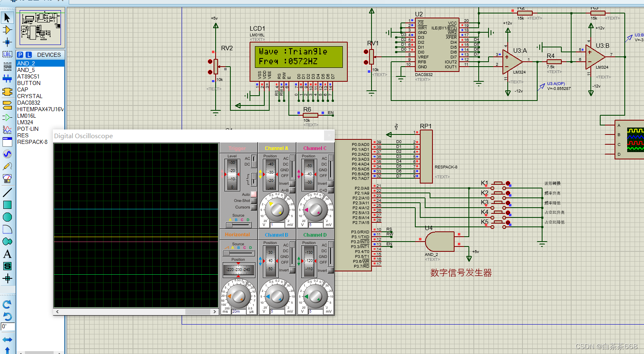Choose the 2D text 'A' tool
Viewport: 644px width, 354px height.
[x=7, y=254]
